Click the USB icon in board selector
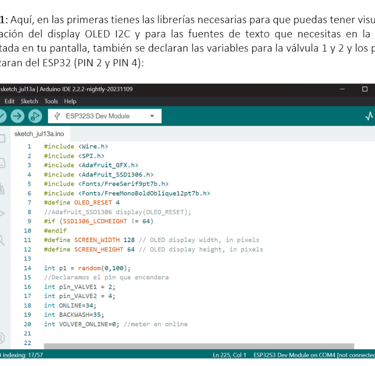Screen dimensions: 375x366 [x=57, y=116]
